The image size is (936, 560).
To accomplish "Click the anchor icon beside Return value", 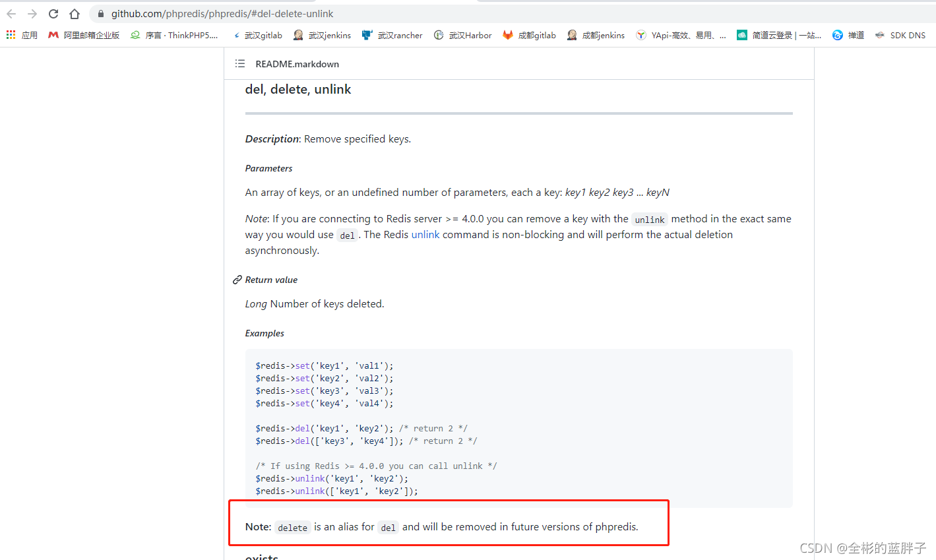I will (237, 279).
